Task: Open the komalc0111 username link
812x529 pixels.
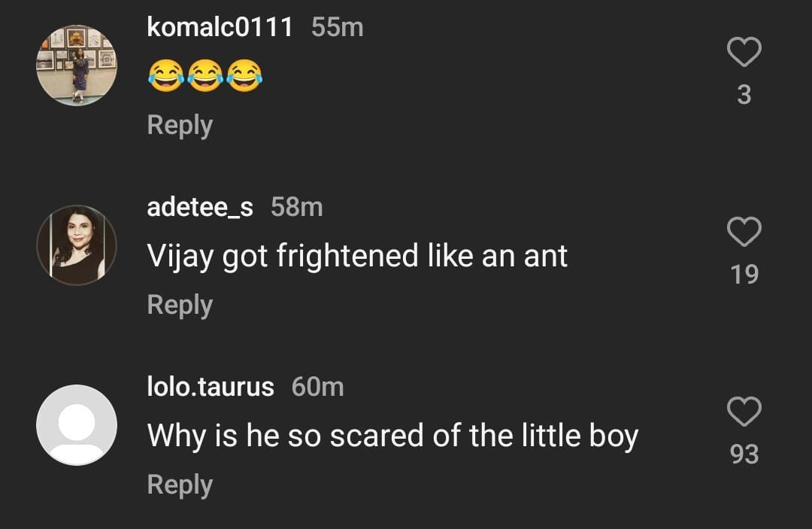Action: pyautogui.click(x=220, y=28)
